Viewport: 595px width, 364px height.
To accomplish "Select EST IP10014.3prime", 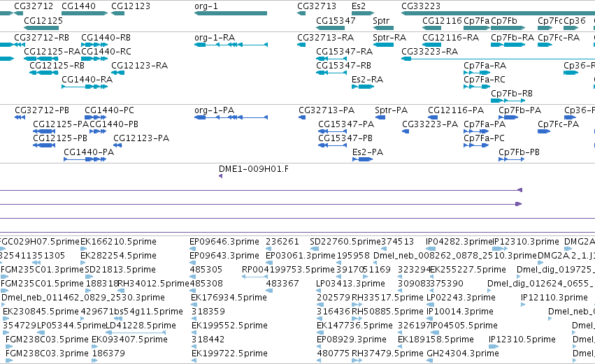I will tap(460, 312).
